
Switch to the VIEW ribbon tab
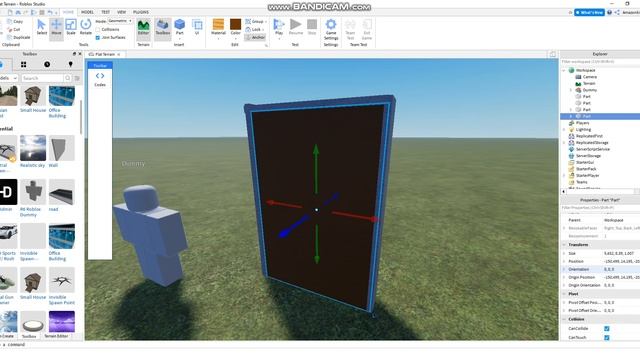(121, 12)
